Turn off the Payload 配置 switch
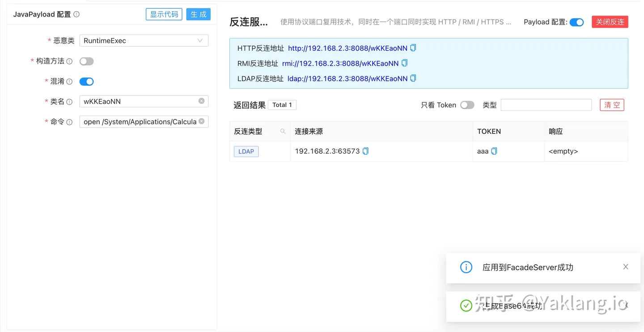The width and height of the screenshot is (644, 332). coord(576,22)
